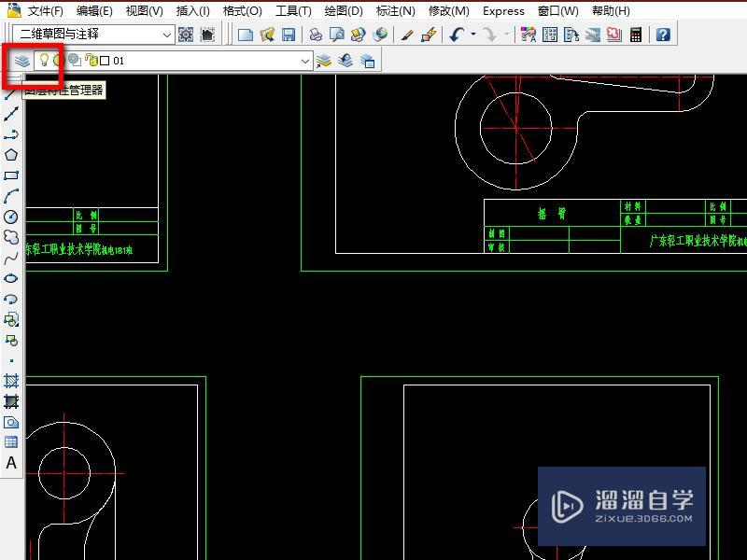Select the Construction Line tool
Image resolution: width=747 pixels, height=560 pixels.
click(11, 113)
